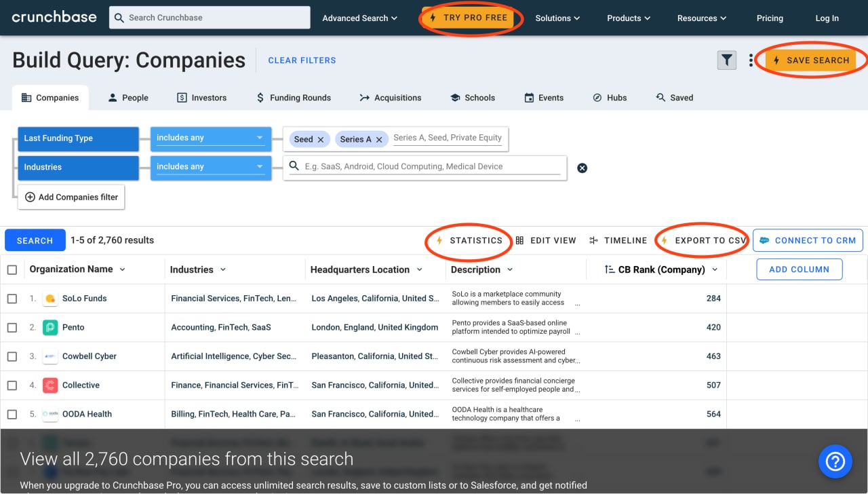The image size is (868, 494).
Task: Click the filter funnel icon
Action: click(727, 60)
